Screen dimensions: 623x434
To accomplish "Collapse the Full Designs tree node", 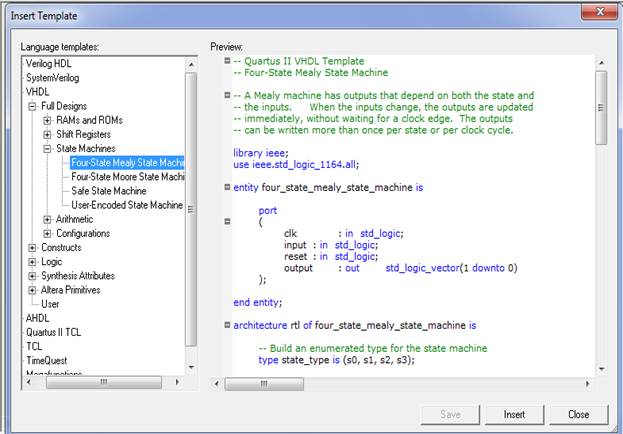I will 33,105.
